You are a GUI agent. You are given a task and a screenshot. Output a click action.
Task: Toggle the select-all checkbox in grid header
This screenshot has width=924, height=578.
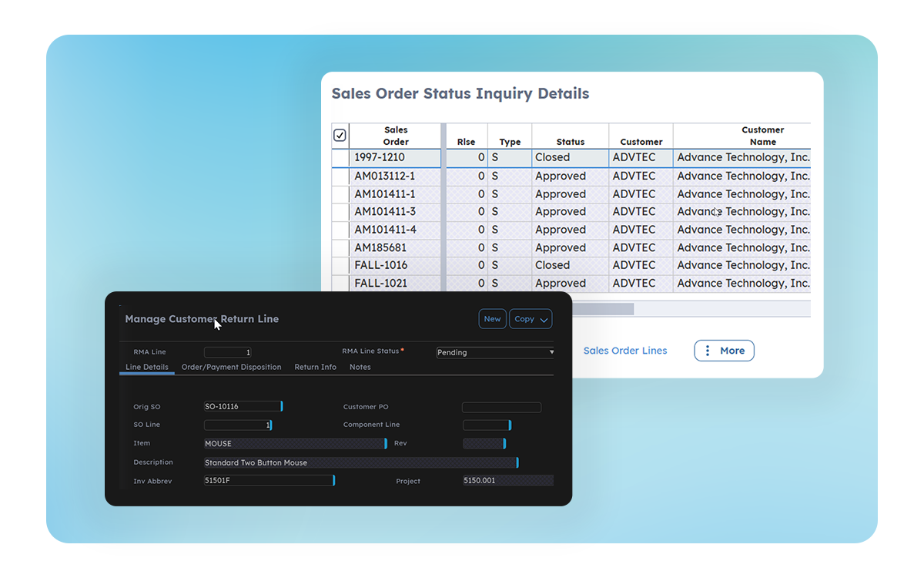pyautogui.click(x=340, y=136)
